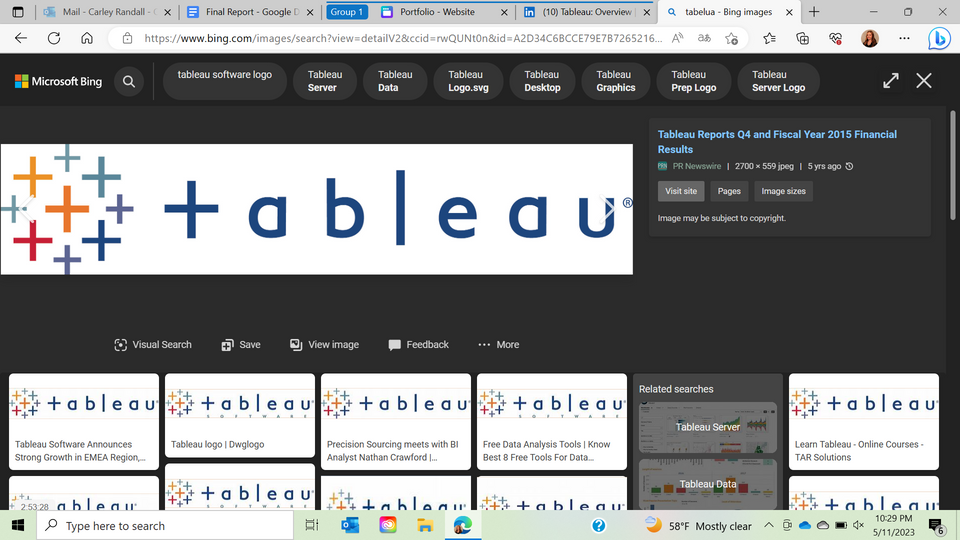Click the Visual Search option
The image size is (960, 540).
[x=153, y=345]
